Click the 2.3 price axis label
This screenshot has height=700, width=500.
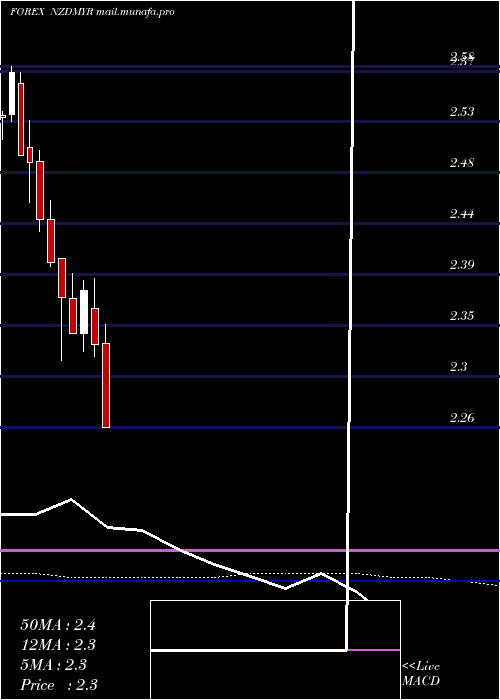pyautogui.click(x=458, y=367)
